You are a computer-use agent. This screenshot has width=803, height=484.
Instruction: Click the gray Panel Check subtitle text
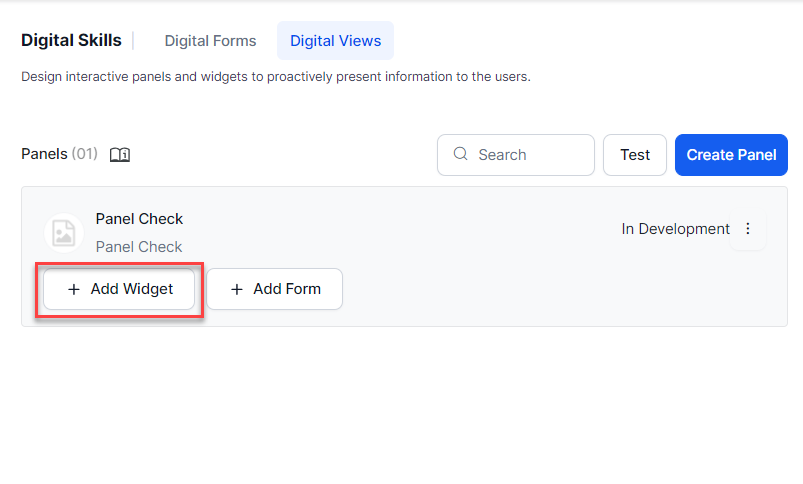click(139, 247)
